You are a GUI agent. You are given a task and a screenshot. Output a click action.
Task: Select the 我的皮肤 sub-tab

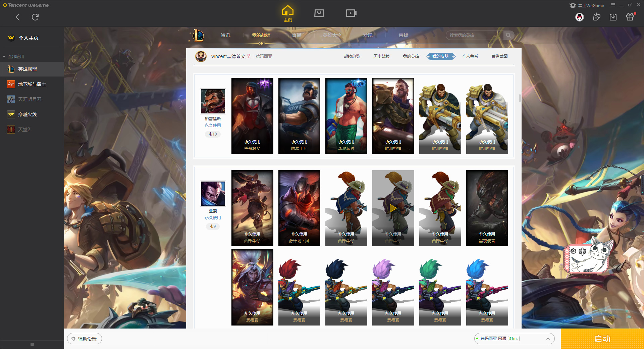pos(441,56)
